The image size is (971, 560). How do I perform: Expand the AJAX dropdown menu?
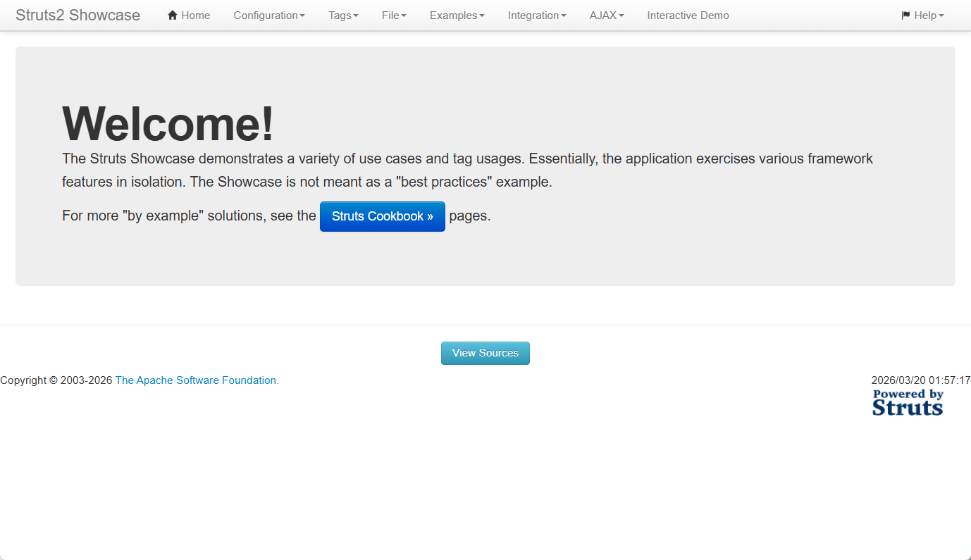607,15
